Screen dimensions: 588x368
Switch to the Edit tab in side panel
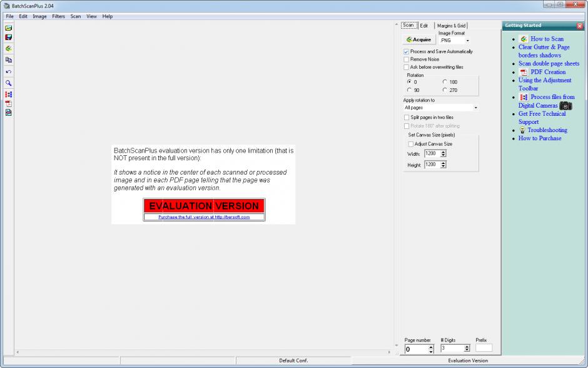(423, 26)
